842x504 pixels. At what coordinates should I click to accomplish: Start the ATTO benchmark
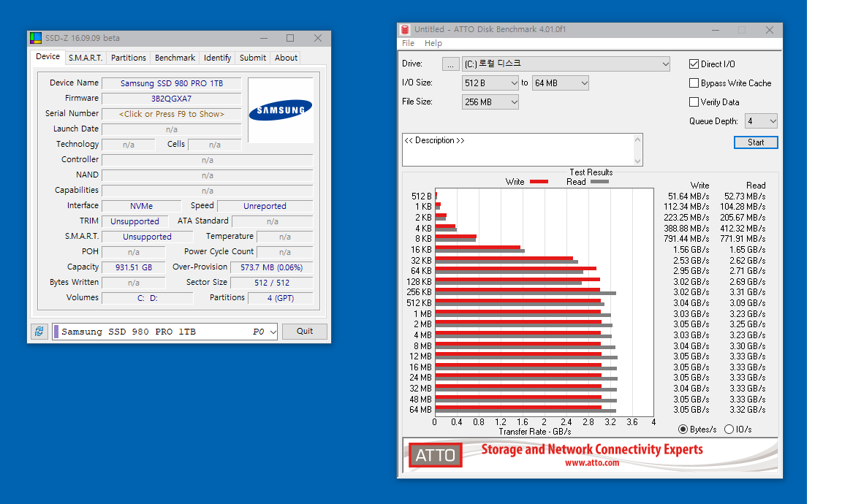[x=756, y=142]
